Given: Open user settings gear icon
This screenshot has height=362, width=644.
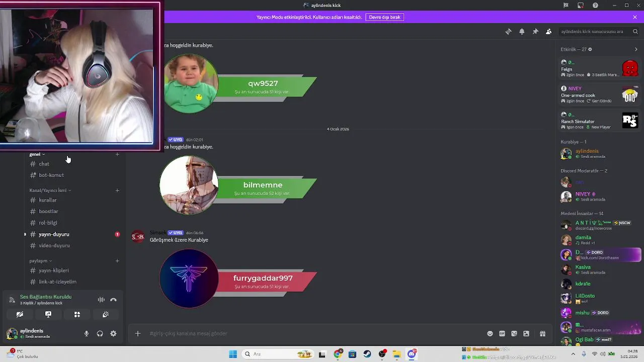Looking at the screenshot, I should pyautogui.click(x=113, y=333).
